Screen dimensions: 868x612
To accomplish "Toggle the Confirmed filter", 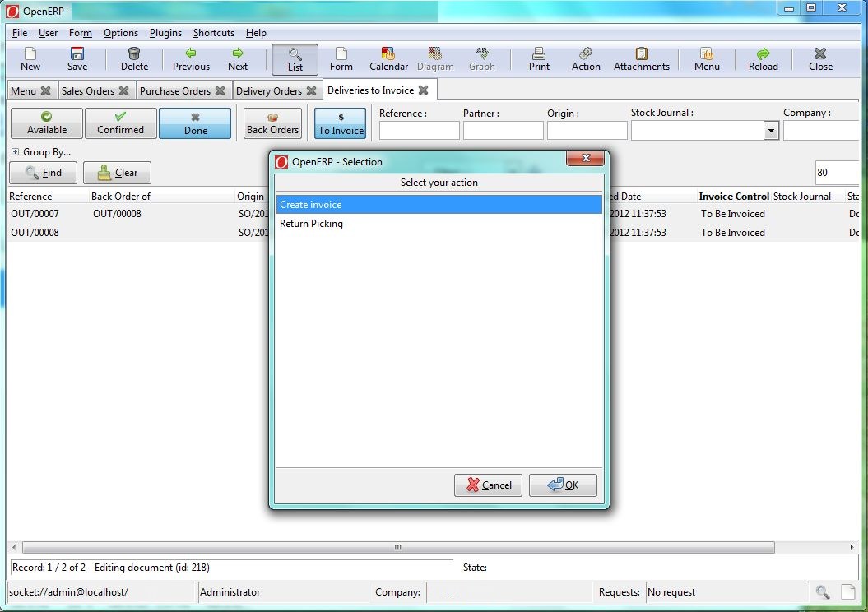I will tap(120, 123).
